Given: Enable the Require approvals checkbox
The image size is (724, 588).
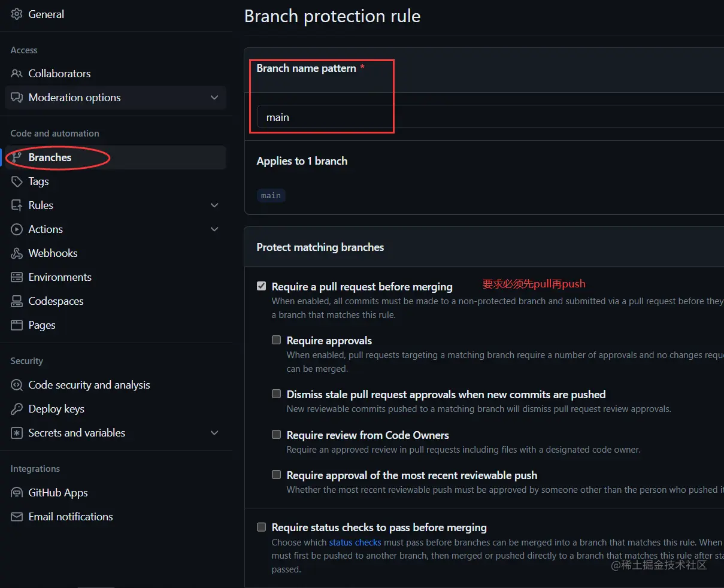Looking at the screenshot, I should point(277,340).
